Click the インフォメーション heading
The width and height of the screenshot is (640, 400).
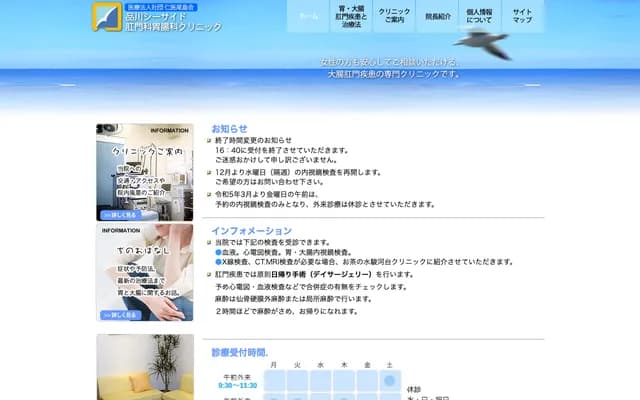pos(251,231)
